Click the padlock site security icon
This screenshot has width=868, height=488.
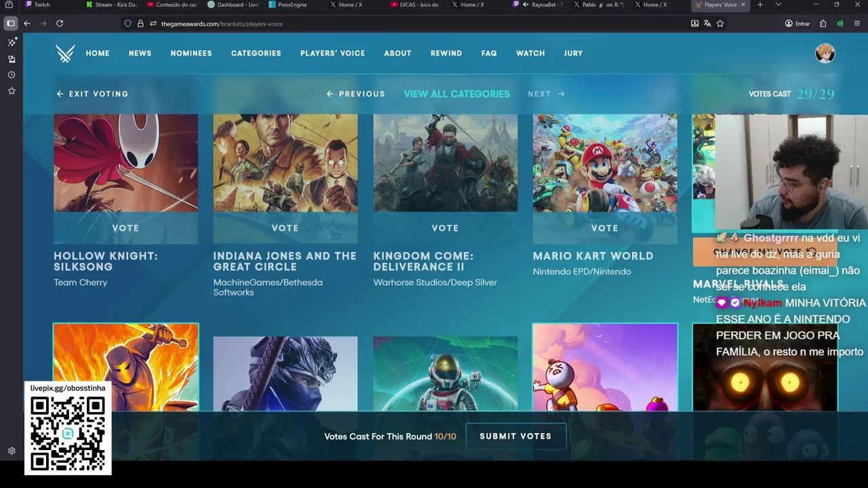coord(140,24)
